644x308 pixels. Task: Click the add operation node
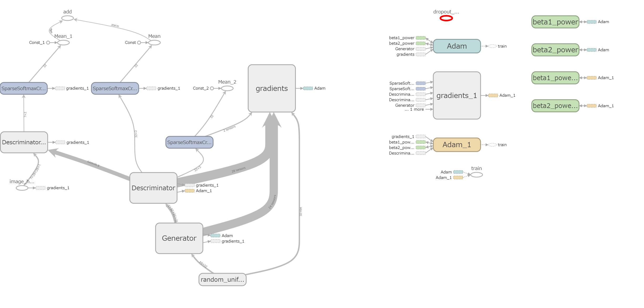[68, 18]
